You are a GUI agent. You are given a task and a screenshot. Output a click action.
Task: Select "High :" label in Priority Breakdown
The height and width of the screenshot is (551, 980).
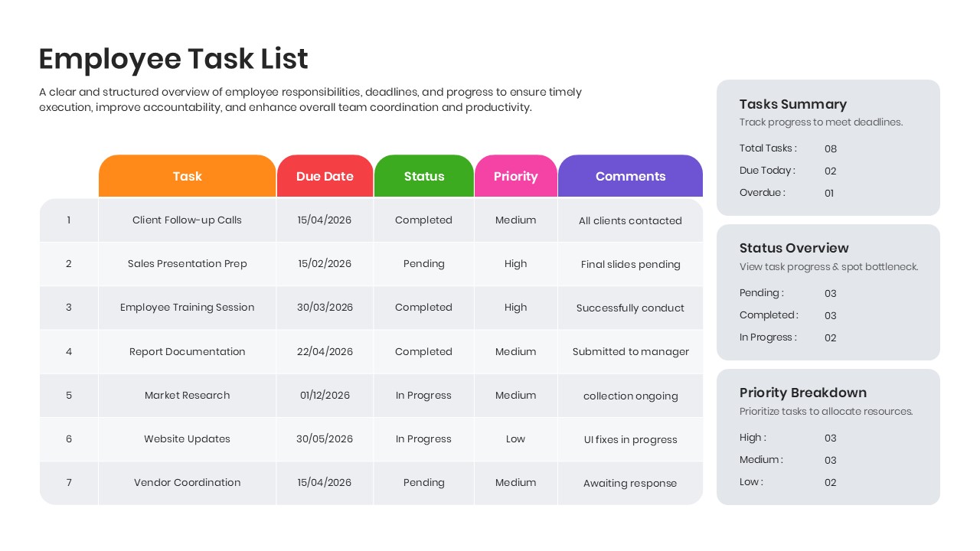pyautogui.click(x=753, y=438)
